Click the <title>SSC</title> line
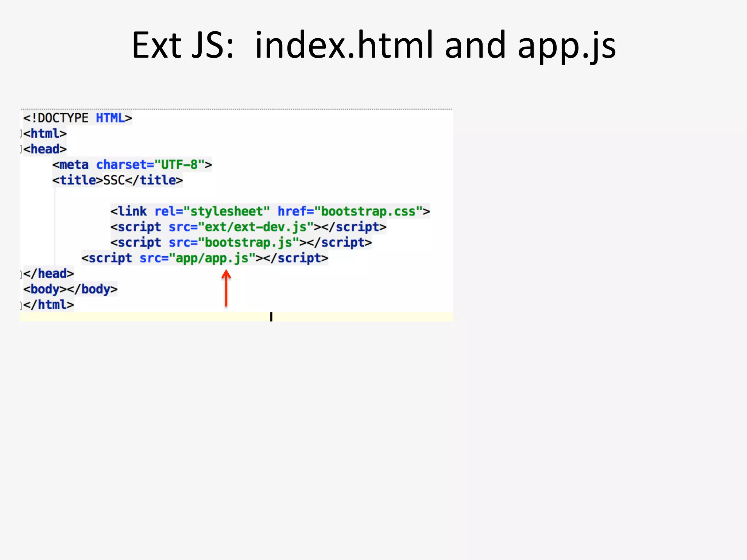Image resolution: width=747 pixels, height=560 pixels. tap(117, 180)
